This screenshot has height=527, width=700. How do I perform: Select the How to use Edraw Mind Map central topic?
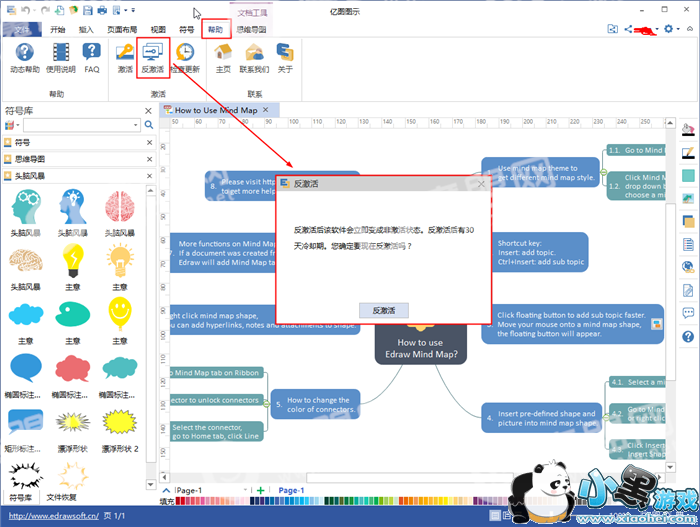(421, 344)
